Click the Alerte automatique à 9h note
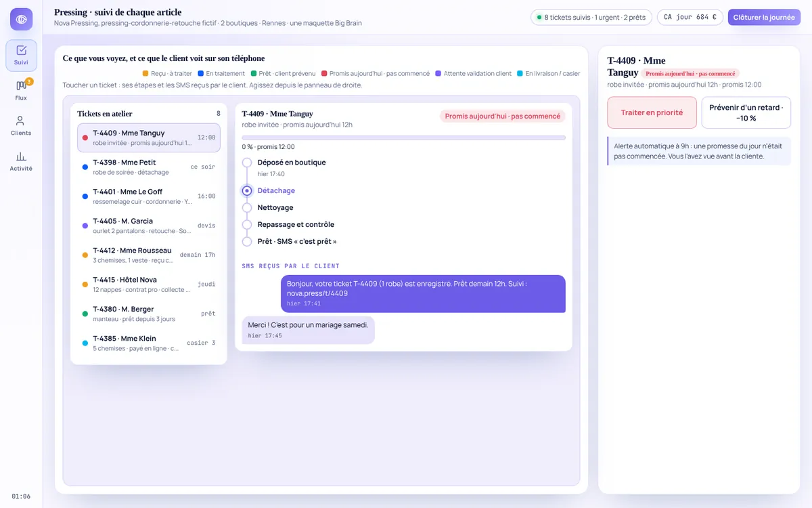Viewport: 812px width, 508px height. 699,151
